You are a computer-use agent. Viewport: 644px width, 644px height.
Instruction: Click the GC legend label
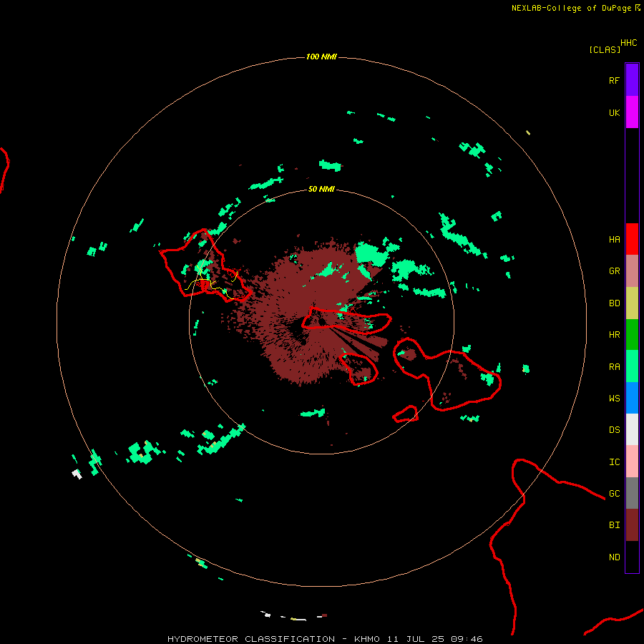(614, 494)
